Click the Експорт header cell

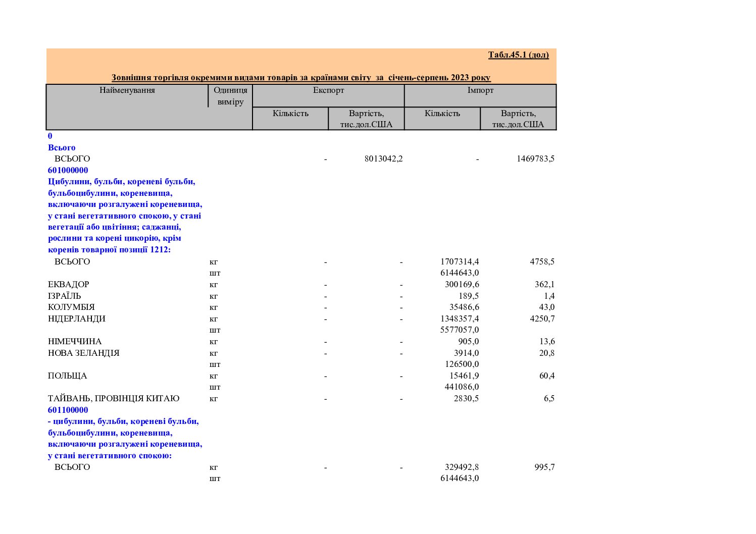pyautogui.click(x=328, y=90)
